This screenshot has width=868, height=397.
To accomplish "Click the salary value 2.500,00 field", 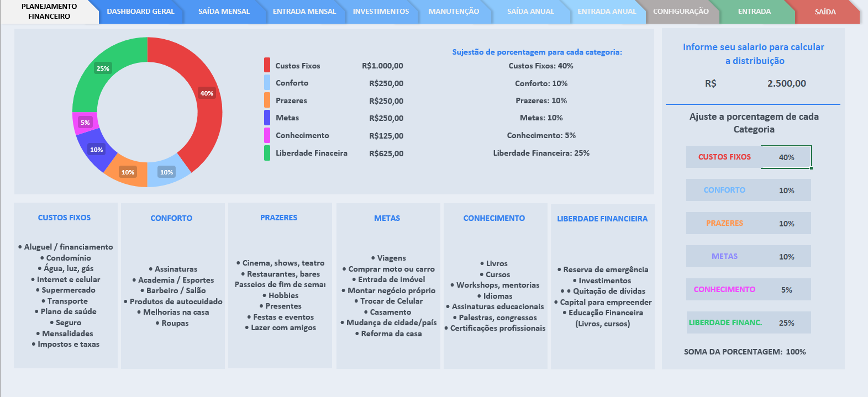I will (786, 83).
